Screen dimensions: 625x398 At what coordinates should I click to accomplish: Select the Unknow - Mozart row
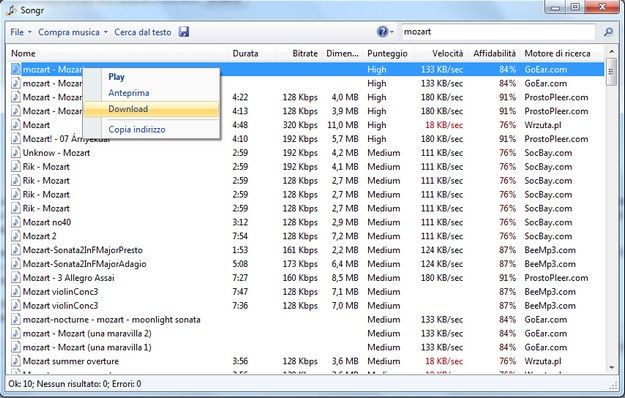point(306,153)
